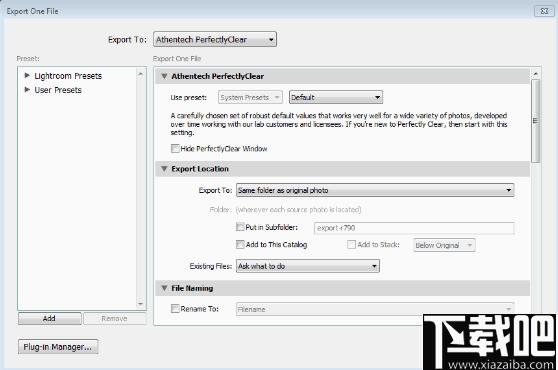Viewport: 558px width, 370px height.
Task: Expand the Lightroom Presets tree item
Action: click(x=27, y=75)
